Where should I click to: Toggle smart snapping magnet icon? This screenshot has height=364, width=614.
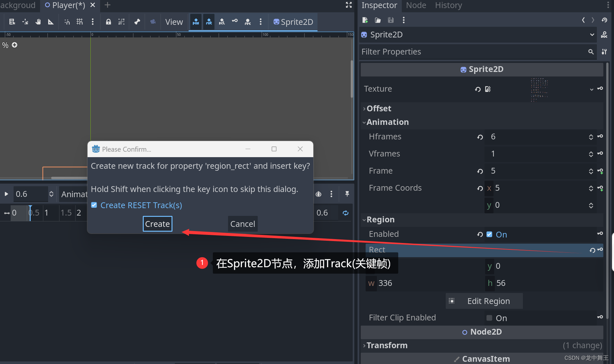point(67,22)
